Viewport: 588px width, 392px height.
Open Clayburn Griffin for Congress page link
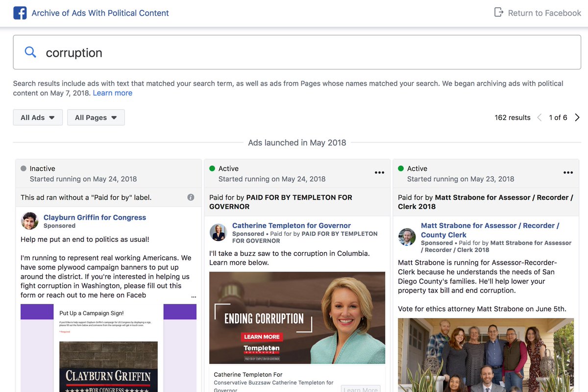95,217
